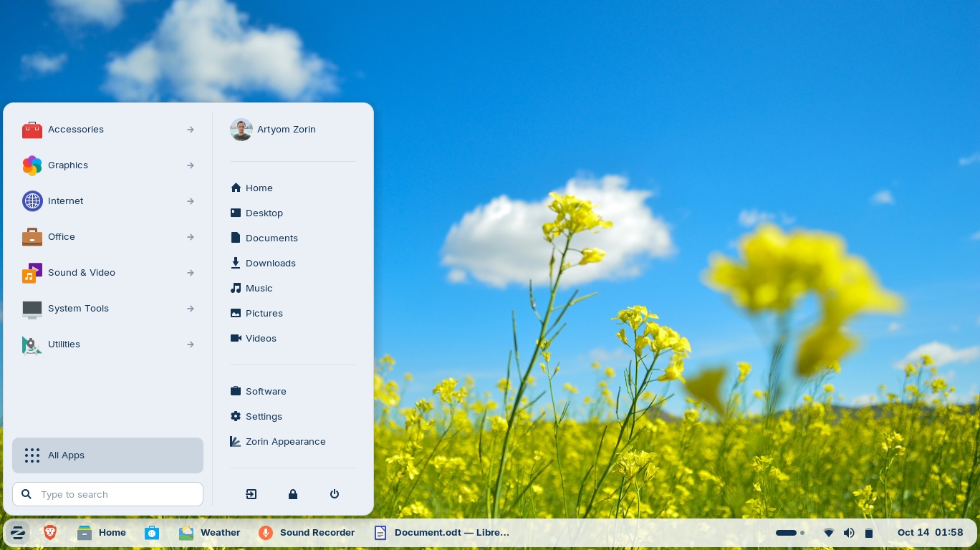Open the Downloads folder entry
Viewport: 980px width, 550px height.
270,263
